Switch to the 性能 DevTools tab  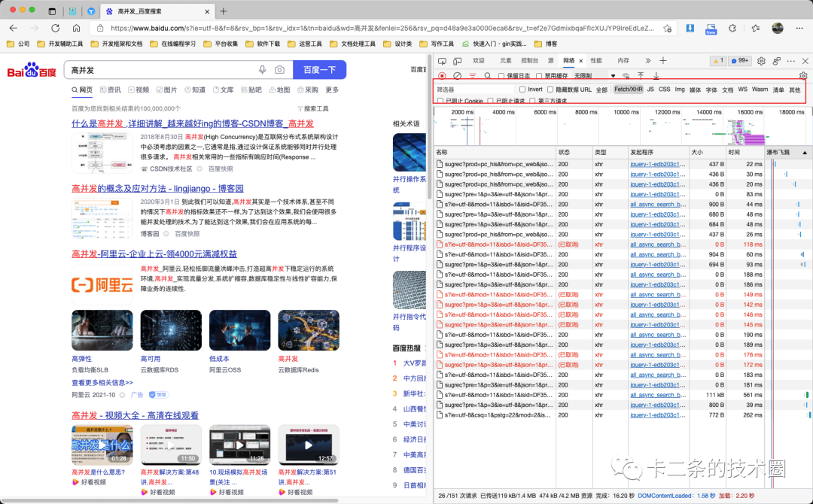[596, 61]
